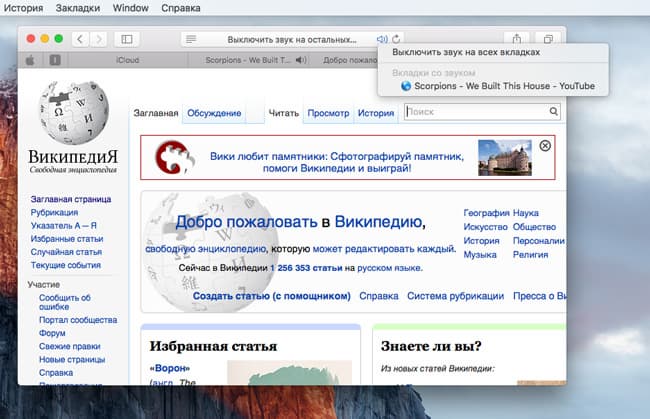This screenshot has width=650, height=419.
Task: Open the Система рубрикации link
Action: click(x=456, y=296)
